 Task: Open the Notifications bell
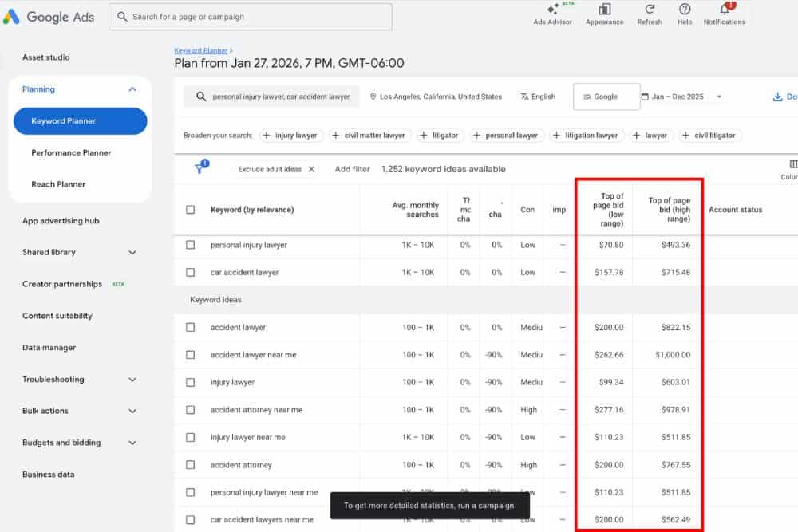coord(724,10)
